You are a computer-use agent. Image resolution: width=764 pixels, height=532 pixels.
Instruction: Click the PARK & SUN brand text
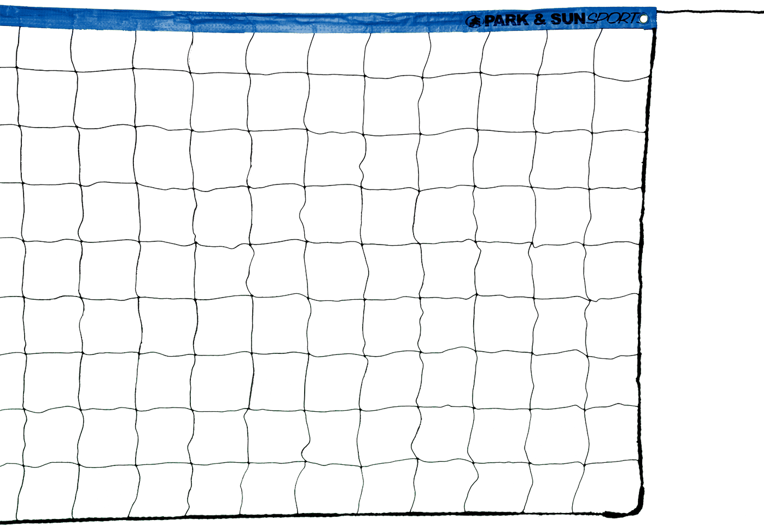tap(535, 20)
